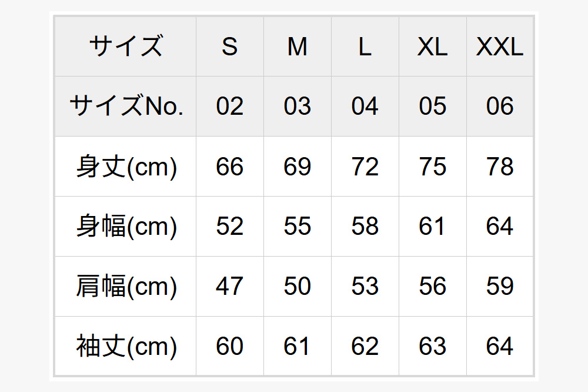The height and width of the screenshot is (392, 588).
Task: Click the L size column header
Action: (x=365, y=46)
